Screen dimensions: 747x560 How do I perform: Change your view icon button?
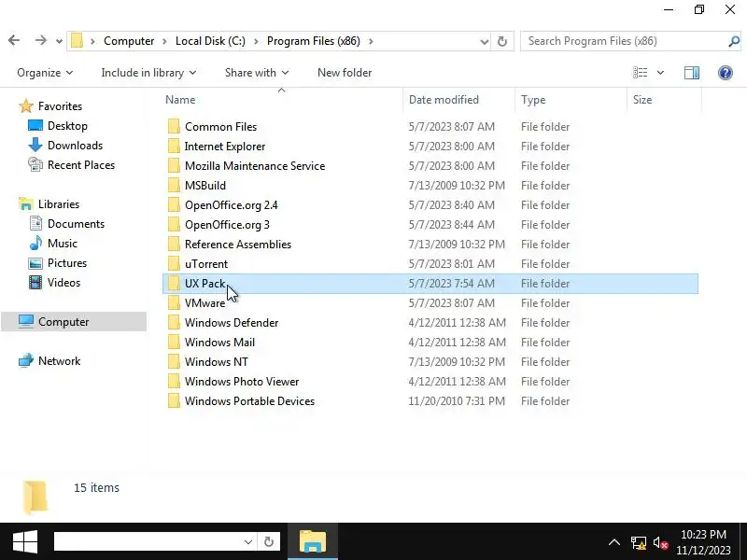tap(640, 73)
